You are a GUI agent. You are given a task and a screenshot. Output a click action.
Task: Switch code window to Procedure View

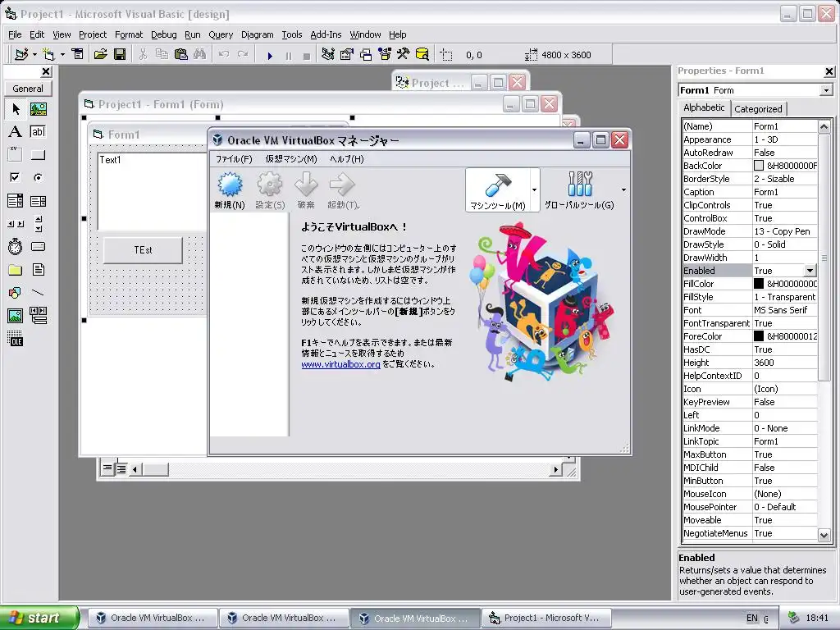(x=107, y=468)
